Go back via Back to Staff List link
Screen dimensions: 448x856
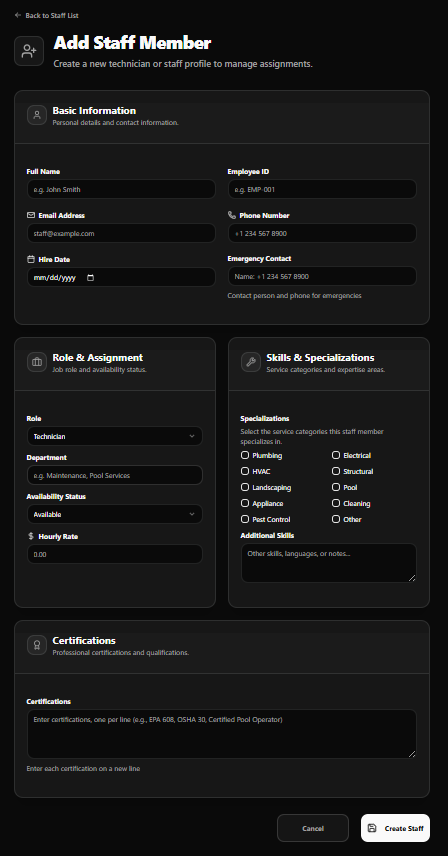coord(46,15)
